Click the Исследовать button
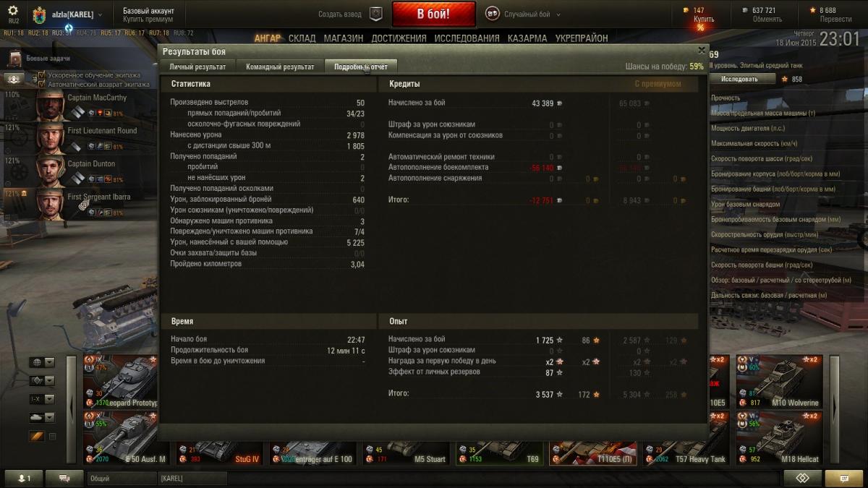 click(x=739, y=79)
